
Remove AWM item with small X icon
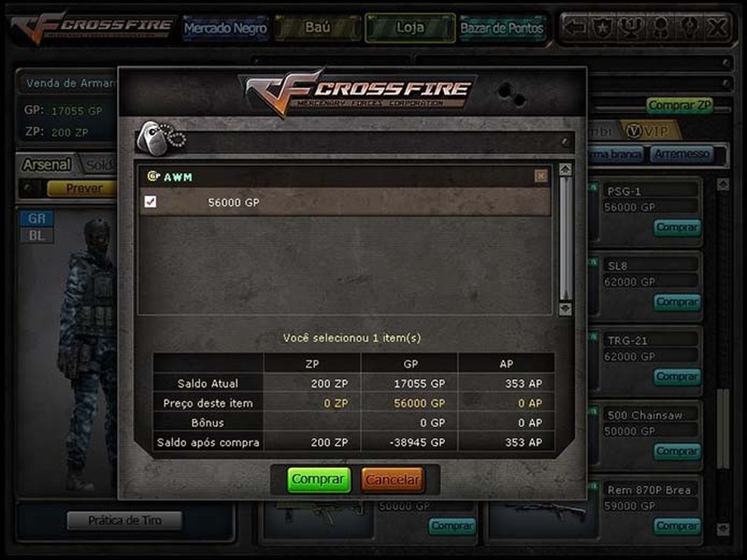(541, 176)
